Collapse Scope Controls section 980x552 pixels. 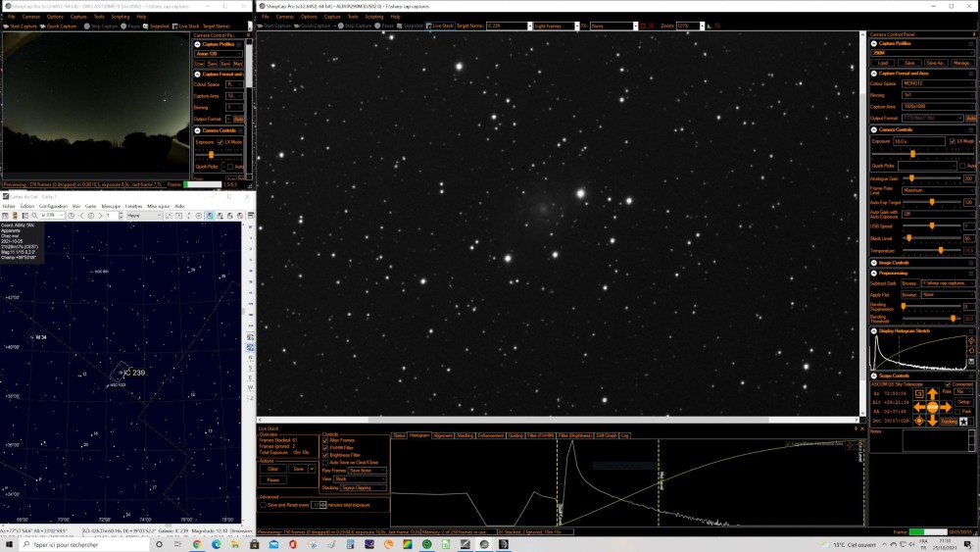[874, 376]
